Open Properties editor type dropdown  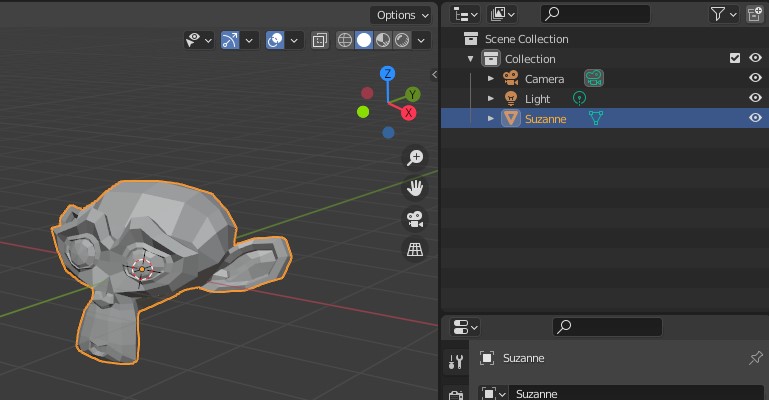(465, 327)
